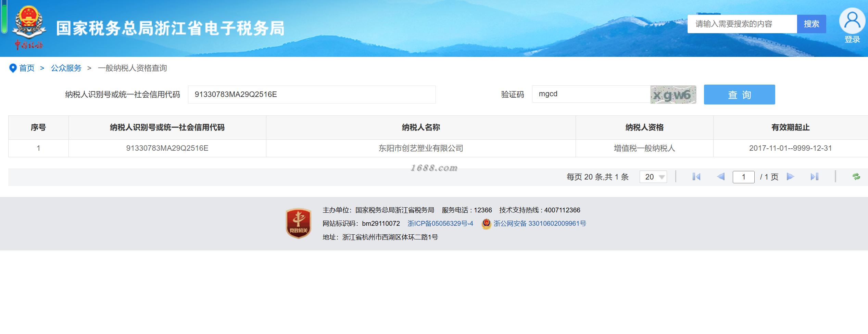Click the party-government red shield badge

tap(299, 223)
